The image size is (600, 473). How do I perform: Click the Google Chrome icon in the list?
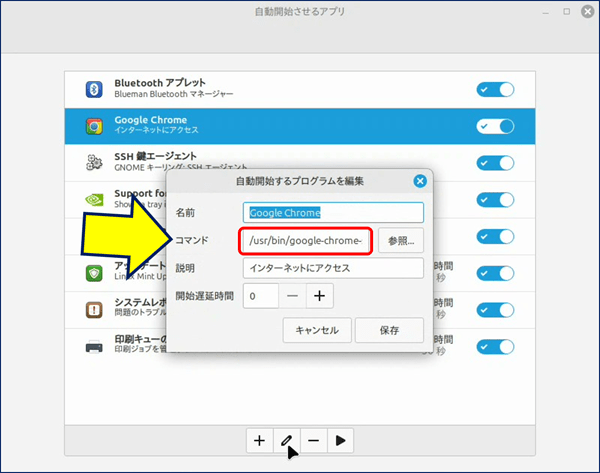click(x=94, y=126)
